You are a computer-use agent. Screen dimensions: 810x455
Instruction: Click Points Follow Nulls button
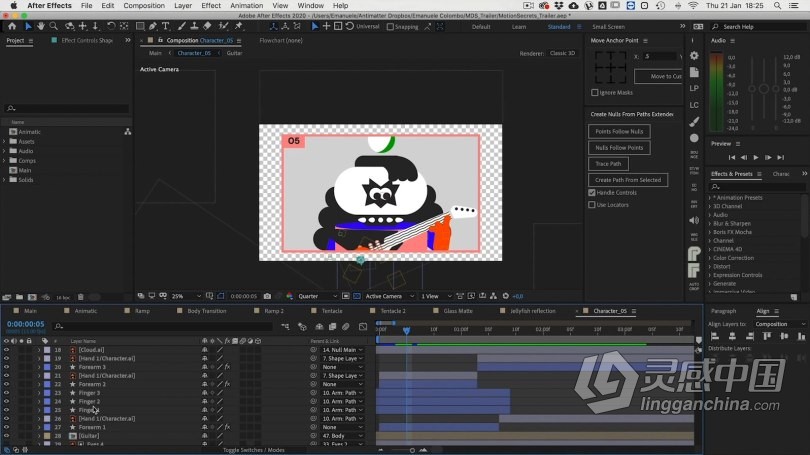pos(619,131)
